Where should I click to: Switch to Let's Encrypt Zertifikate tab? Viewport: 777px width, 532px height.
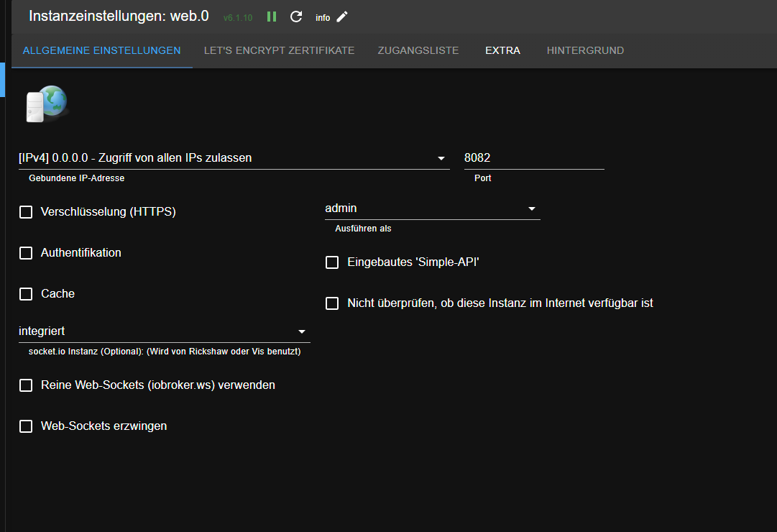coord(279,51)
